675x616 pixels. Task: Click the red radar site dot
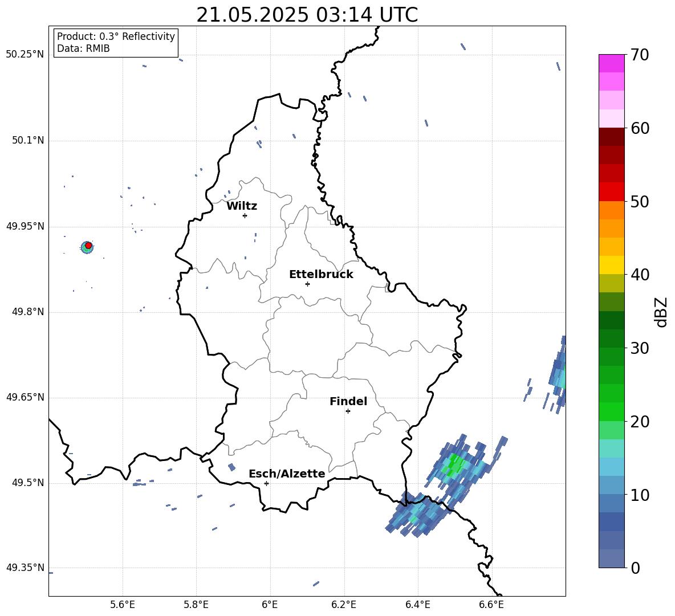click(x=88, y=246)
